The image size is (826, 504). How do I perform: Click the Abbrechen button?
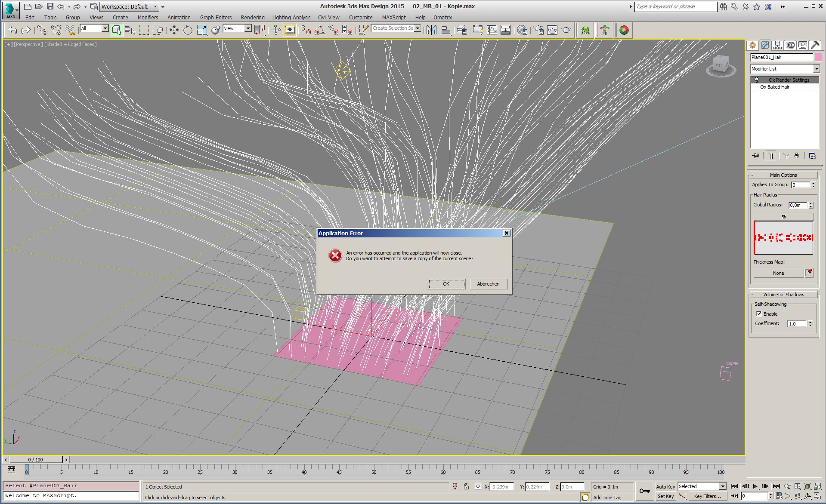[x=488, y=284]
